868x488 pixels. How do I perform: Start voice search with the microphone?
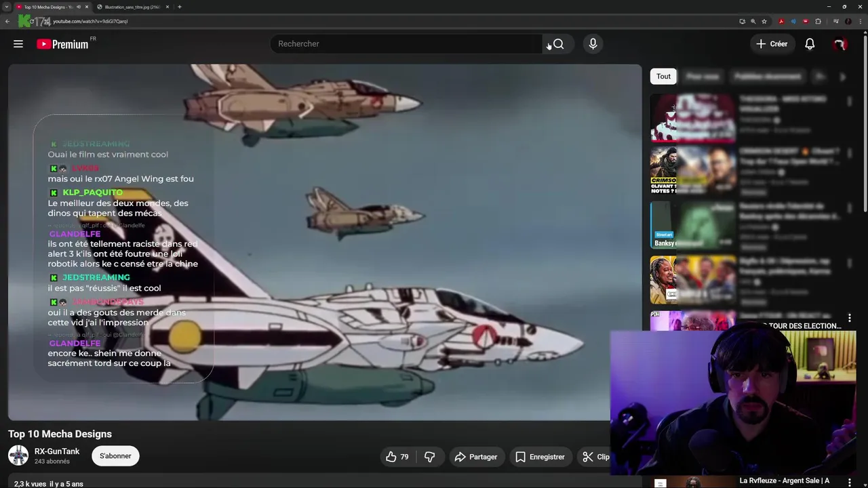[x=593, y=44]
